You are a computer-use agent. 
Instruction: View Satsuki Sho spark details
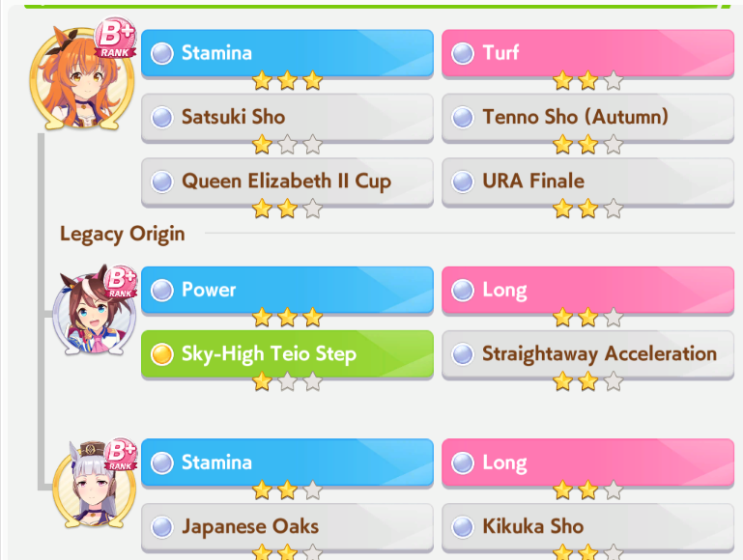click(x=287, y=118)
